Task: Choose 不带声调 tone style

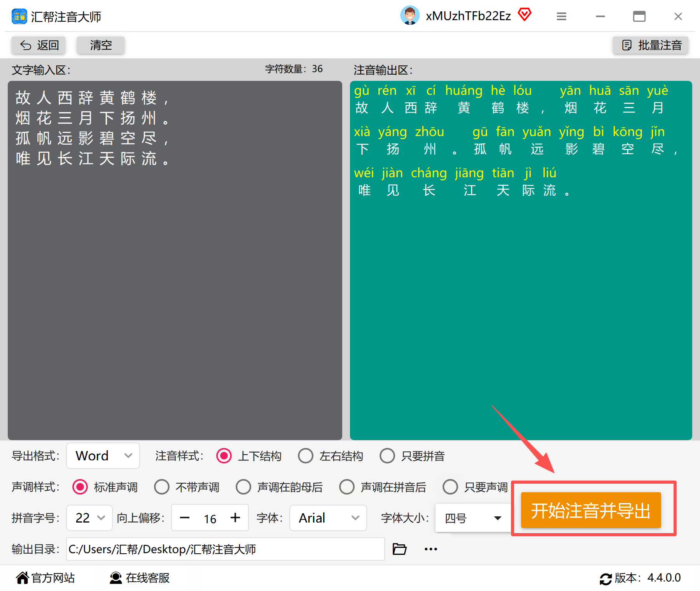Action: (186, 487)
